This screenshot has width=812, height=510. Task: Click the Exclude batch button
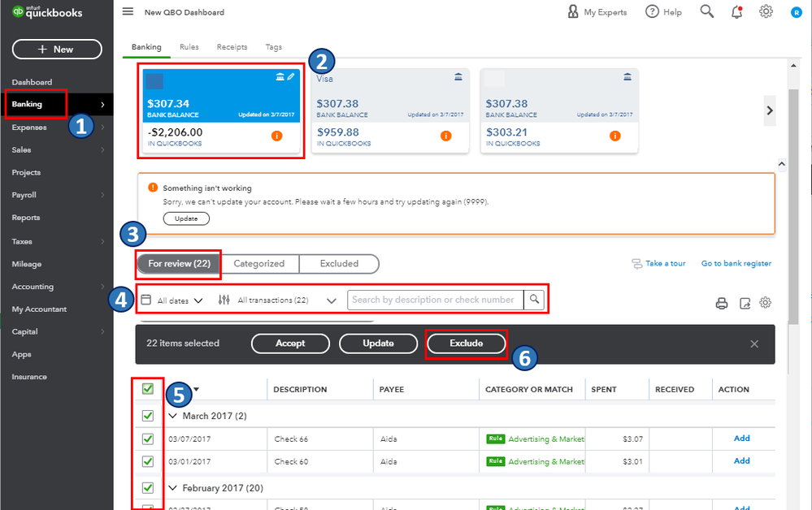(x=466, y=344)
